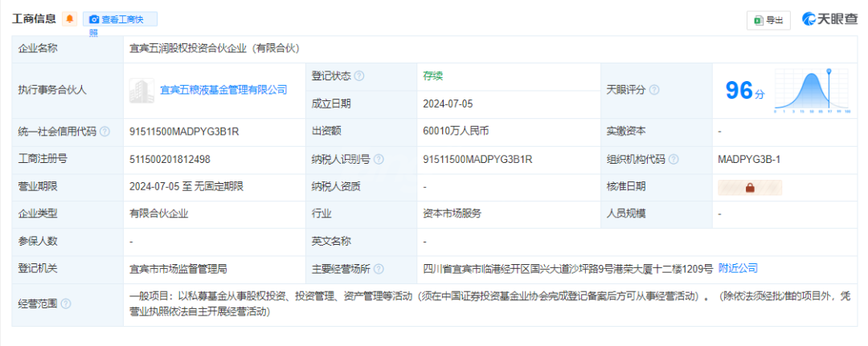Export data with the 导出 button
This screenshot has width=868, height=346.
pos(768,20)
